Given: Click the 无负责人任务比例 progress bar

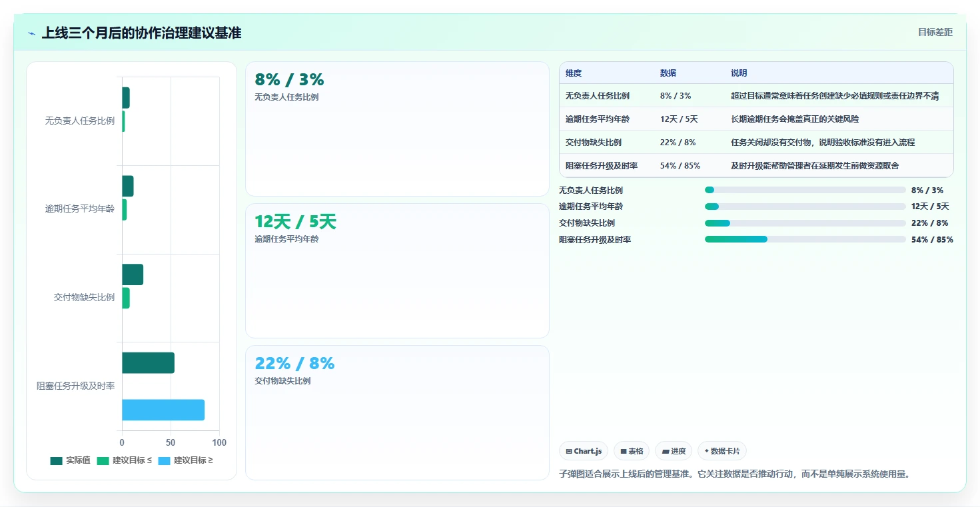Looking at the screenshot, I should click(x=805, y=190).
